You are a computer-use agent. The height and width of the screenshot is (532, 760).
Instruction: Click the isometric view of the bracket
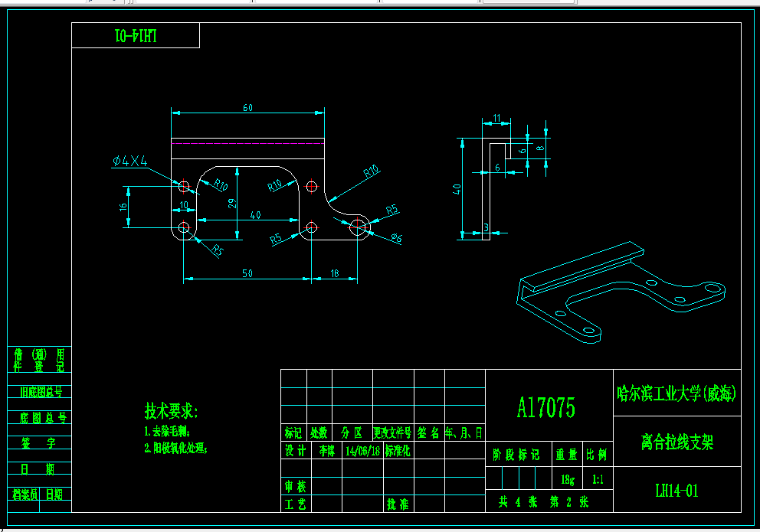pyautogui.click(x=621, y=293)
